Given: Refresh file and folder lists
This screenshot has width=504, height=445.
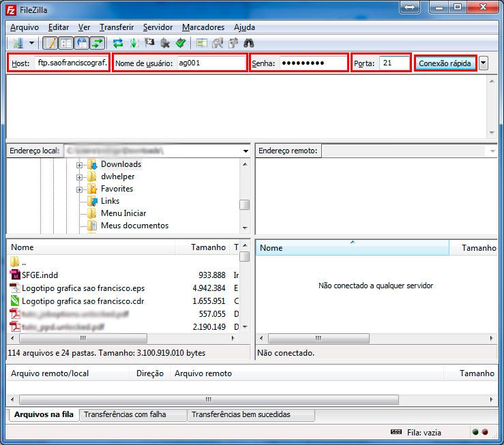Looking at the screenshot, I should pyautogui.click(x=118, y=43).
